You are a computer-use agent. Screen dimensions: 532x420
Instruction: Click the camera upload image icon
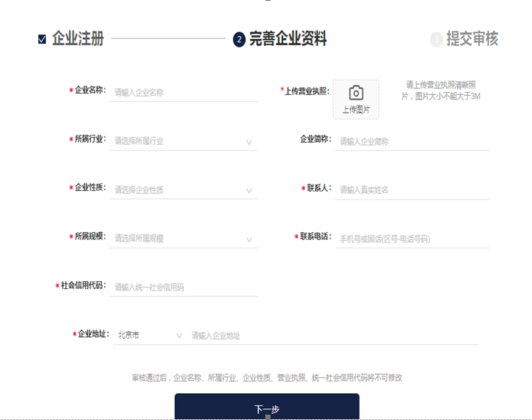356,93
